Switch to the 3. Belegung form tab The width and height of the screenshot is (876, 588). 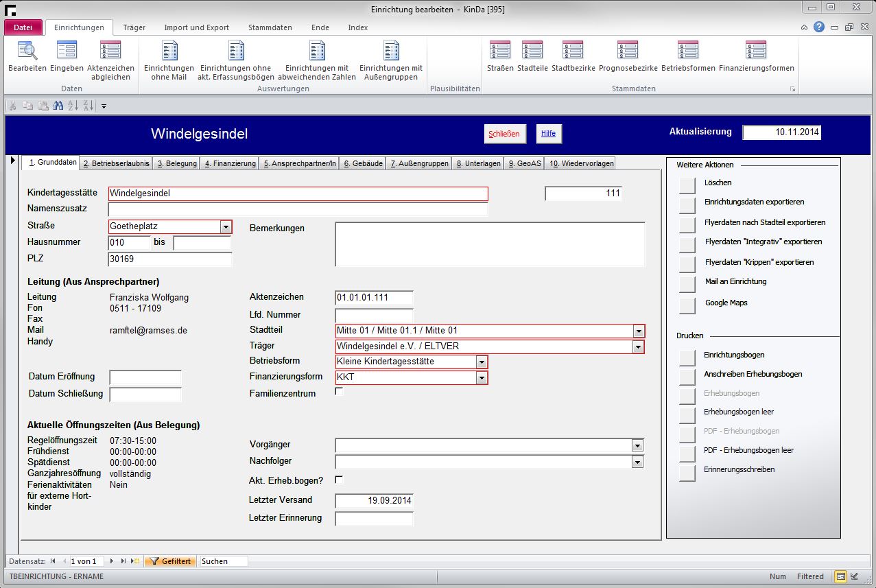point(176,163)
